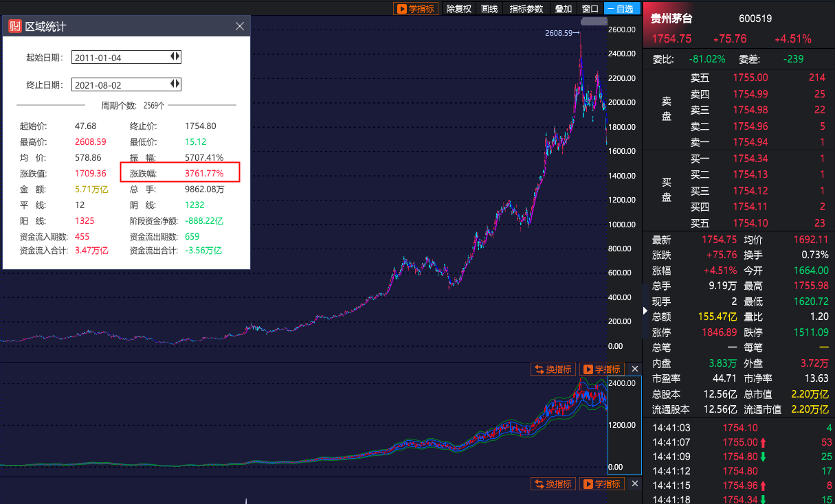Select the 画线 drawing tool
Image resolution: width=835 pixels, height=504 pixels.
pyautogui.click(x=489, y=8)
